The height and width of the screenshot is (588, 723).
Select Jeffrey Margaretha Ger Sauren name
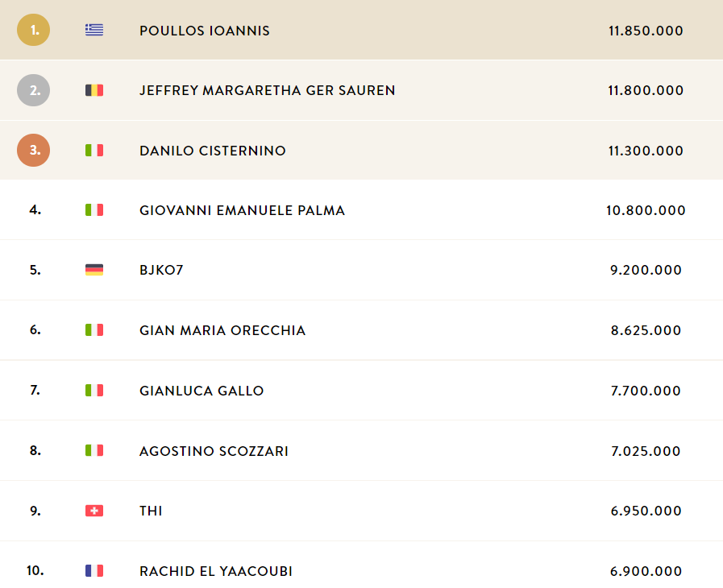[x=268, y=90]
